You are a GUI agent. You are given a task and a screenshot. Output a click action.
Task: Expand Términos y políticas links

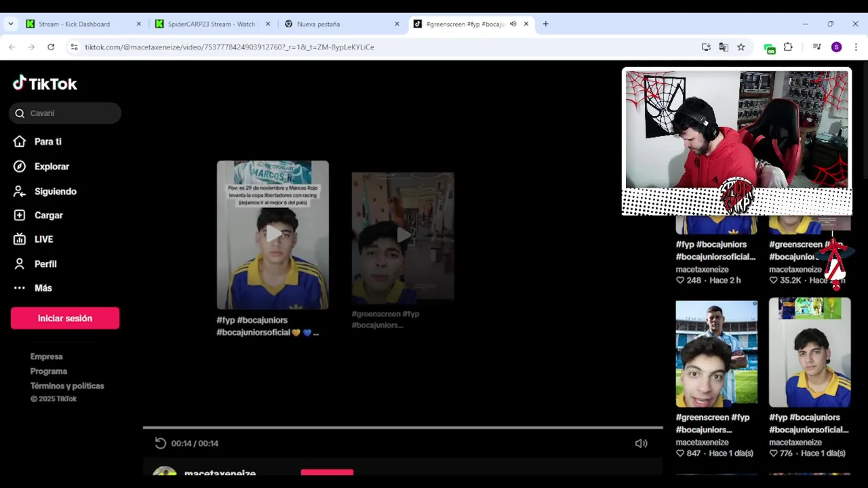[x=67, y=386]
